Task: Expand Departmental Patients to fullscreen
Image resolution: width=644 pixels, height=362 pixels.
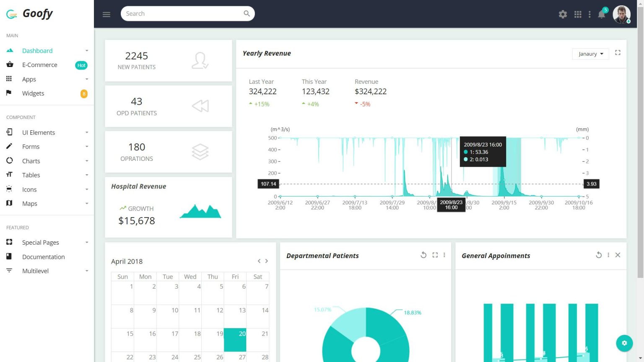Action: (x=435, y=255)
